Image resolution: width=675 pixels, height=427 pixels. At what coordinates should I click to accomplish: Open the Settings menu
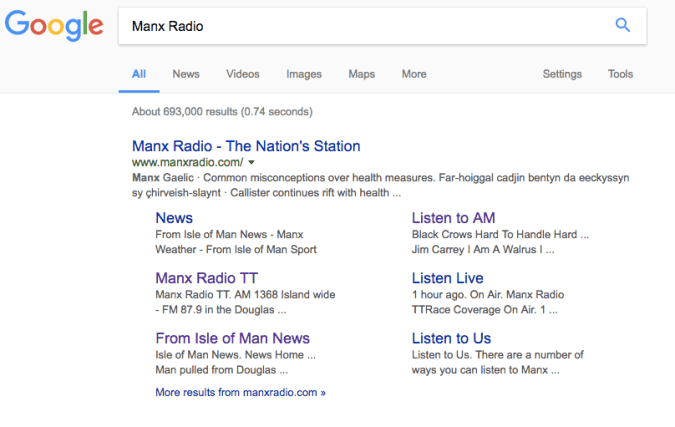pyautogui.click(x=562, y=74)
